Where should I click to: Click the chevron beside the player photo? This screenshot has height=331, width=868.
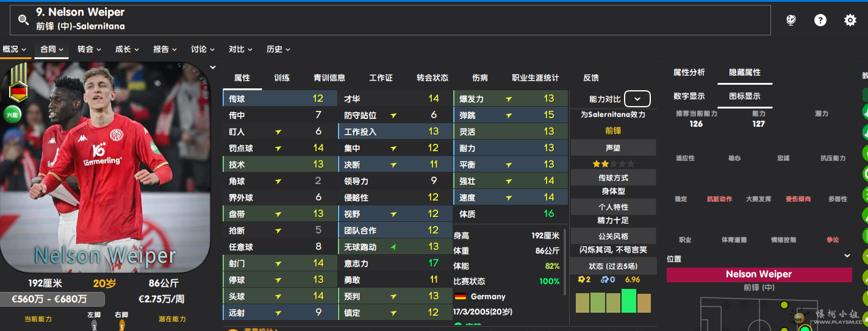[x=213, y=68]
